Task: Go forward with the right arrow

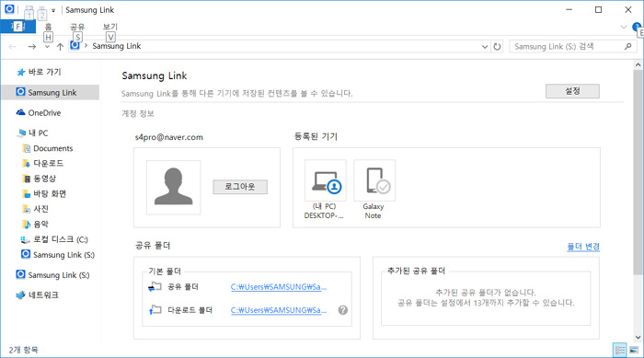Action: tap(31, 46)
